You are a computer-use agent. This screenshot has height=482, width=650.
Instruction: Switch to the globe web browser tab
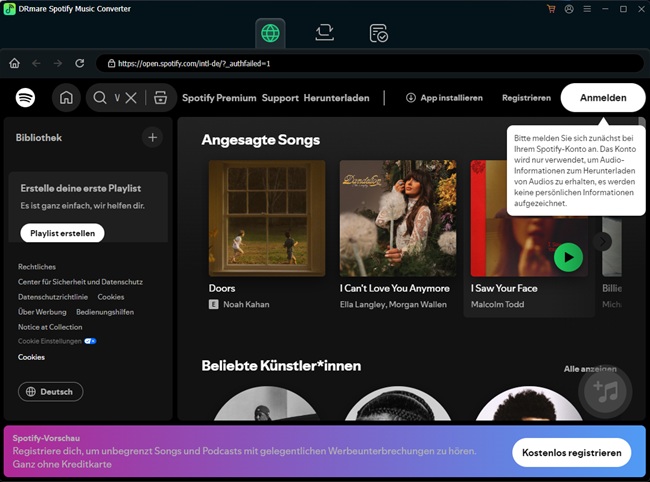270,33
